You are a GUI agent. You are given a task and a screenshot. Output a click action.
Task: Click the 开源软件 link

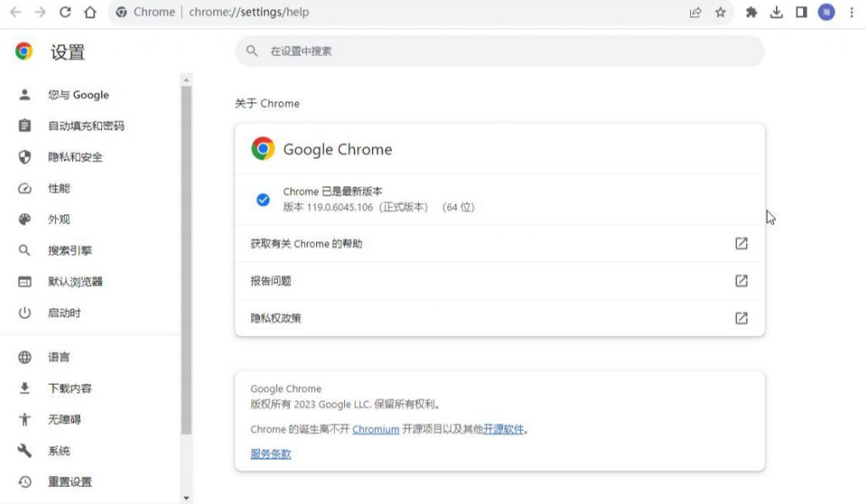(x=503, y=430)
